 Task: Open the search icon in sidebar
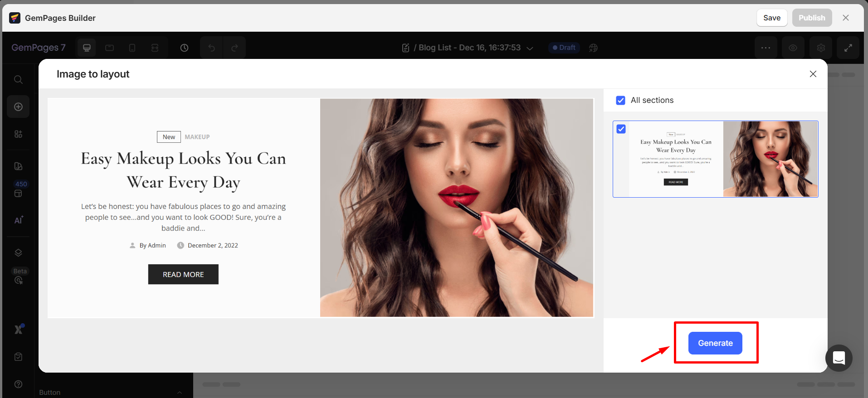pyautogui.click(x=18, y=80)
